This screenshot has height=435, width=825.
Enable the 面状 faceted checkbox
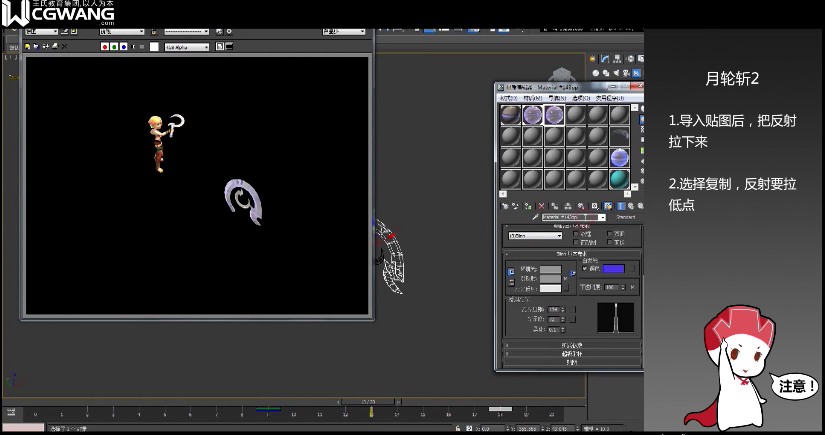(610, 242)
